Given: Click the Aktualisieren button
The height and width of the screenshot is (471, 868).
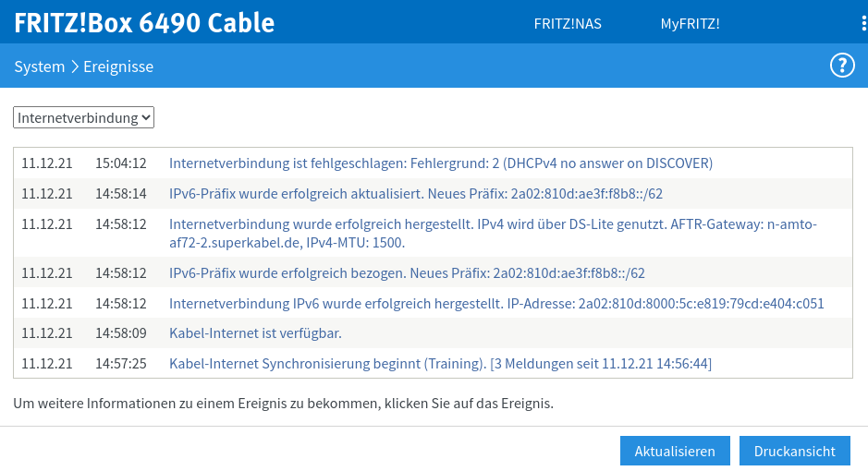Looking at the screenshot, I should [675, 451].
